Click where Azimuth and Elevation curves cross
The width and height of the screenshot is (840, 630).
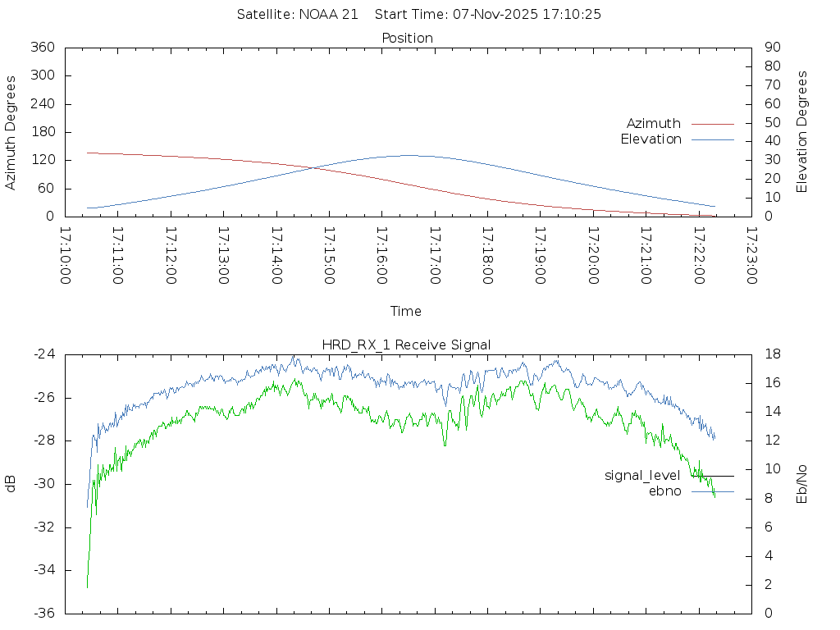pyautogui.click(x=313, y=168)
